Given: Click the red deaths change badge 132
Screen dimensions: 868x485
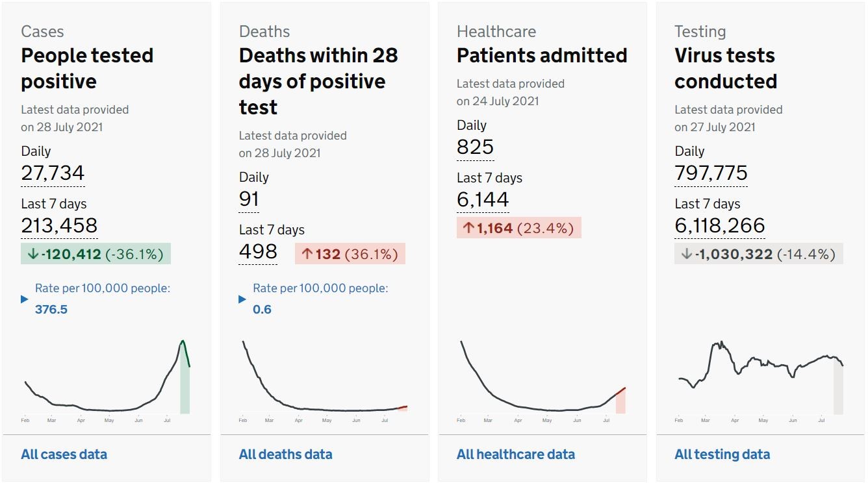Looking at the screenshot, I should pyautogui.click(x=350, y=254).
